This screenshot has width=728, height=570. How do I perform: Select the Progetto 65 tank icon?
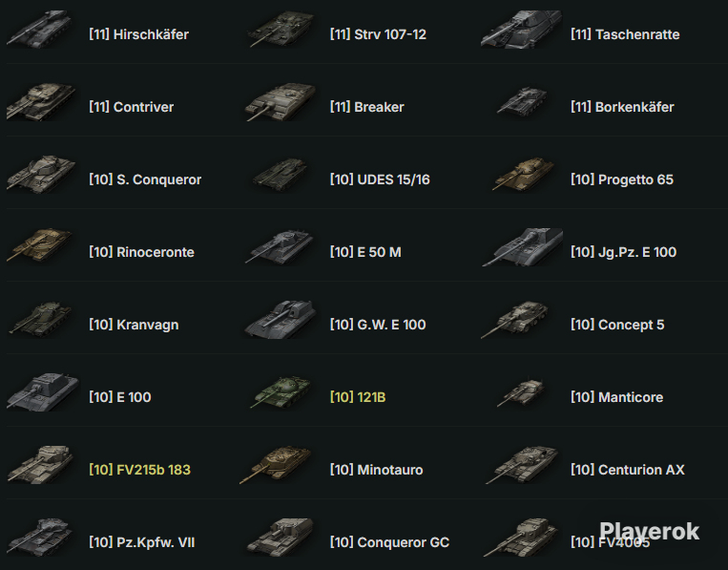click(x=523, y=175)
